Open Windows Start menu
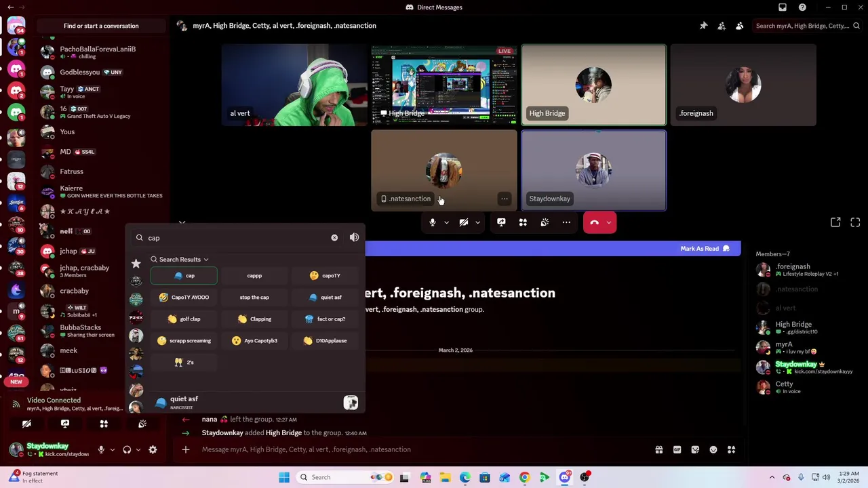 point(284,477)
